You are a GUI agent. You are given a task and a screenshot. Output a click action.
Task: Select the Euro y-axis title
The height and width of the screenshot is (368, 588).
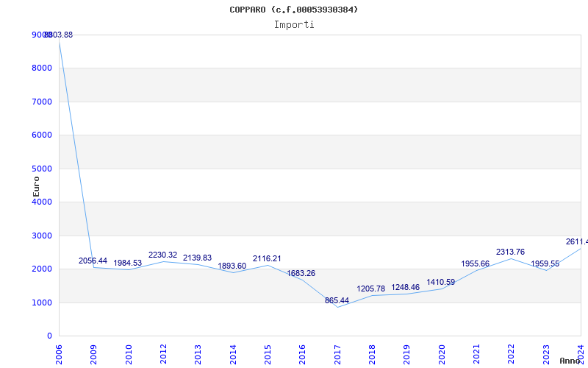pos(36,186)
